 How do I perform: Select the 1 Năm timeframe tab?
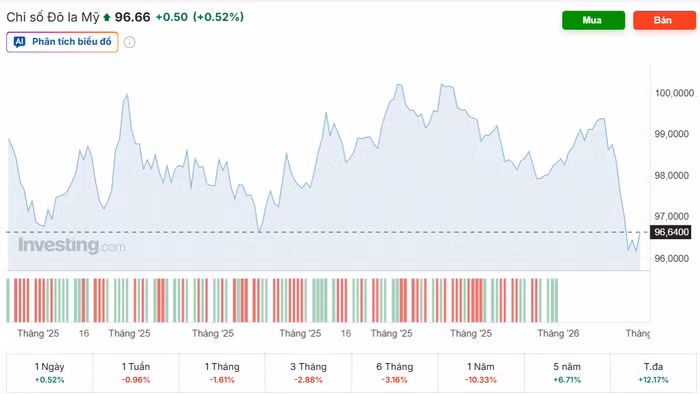481,373
